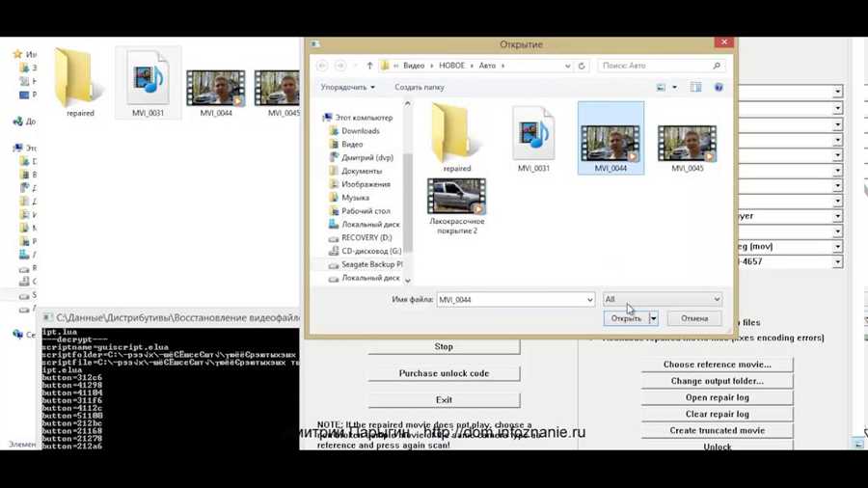This screenshot has width=868, height=488.
Task: Select the repaired folder in Open dialog
Action: pyautogui.click(x=457, y=138)
